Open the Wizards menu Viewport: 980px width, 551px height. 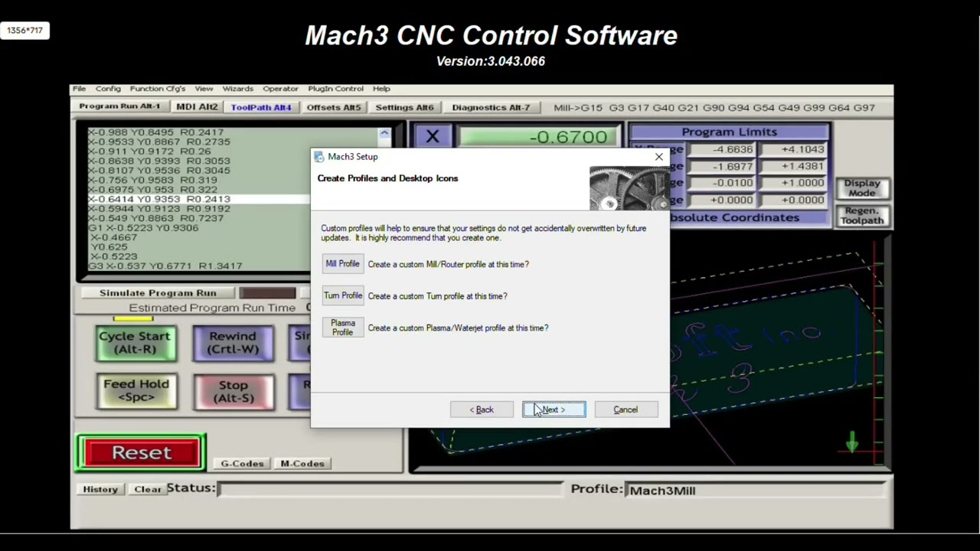point(237,89)
